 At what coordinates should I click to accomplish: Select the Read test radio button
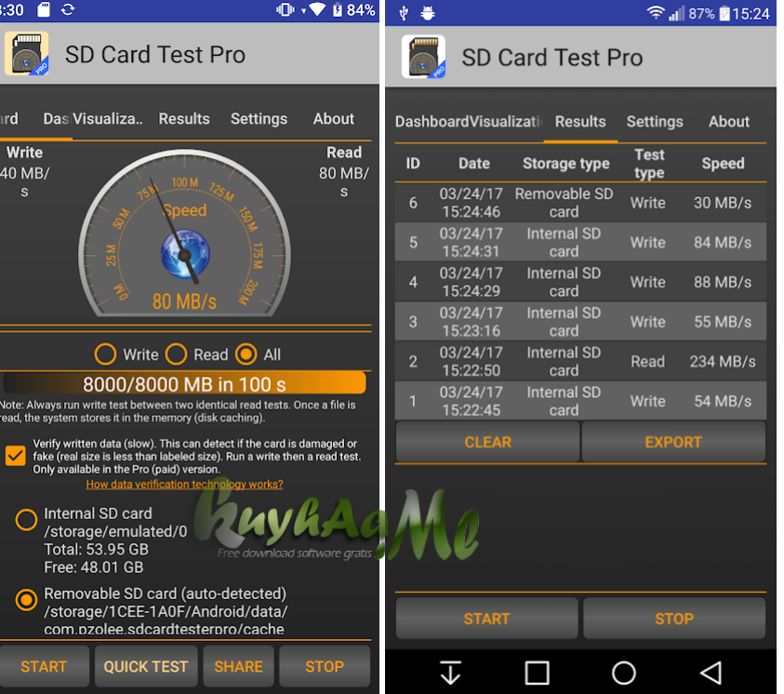pyautogui.click(x=176, y=354)
